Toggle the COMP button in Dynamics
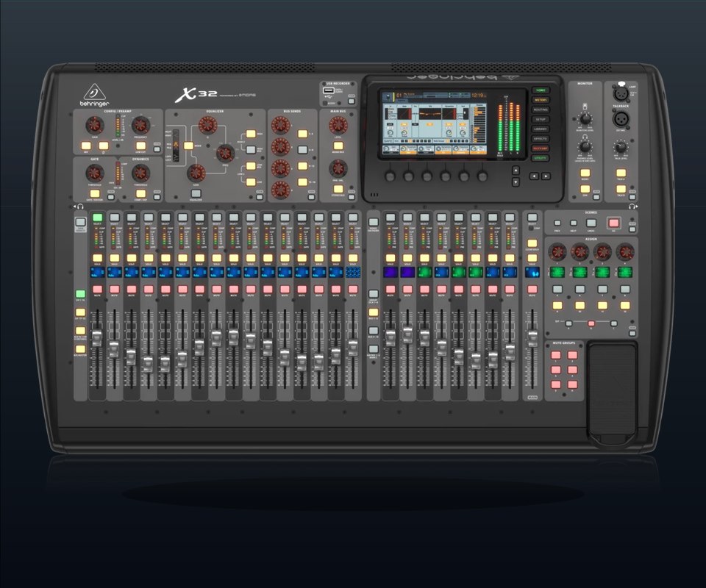 pos(140,193)
